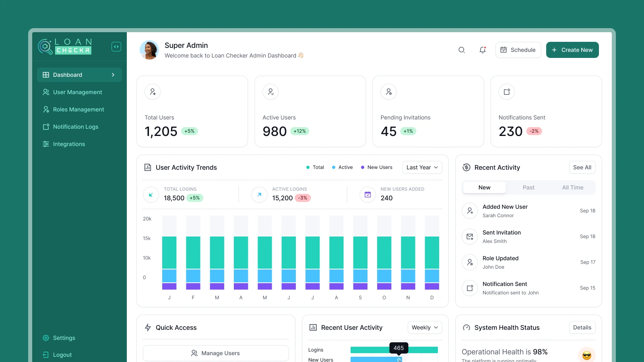Click the -2% badge on Notifications Sent
The height and width of the screenshot is (362, 644).
click(x=534, y=131)
